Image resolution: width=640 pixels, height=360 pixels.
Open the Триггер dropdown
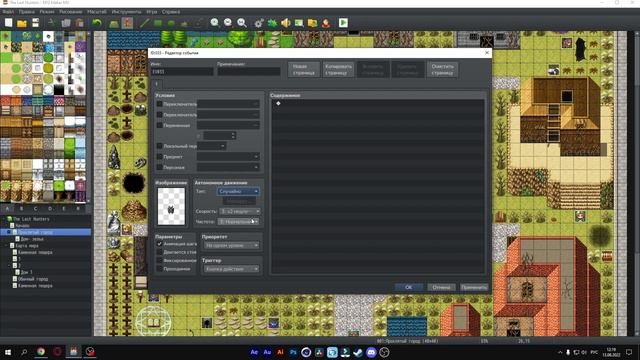click(231, 269)
